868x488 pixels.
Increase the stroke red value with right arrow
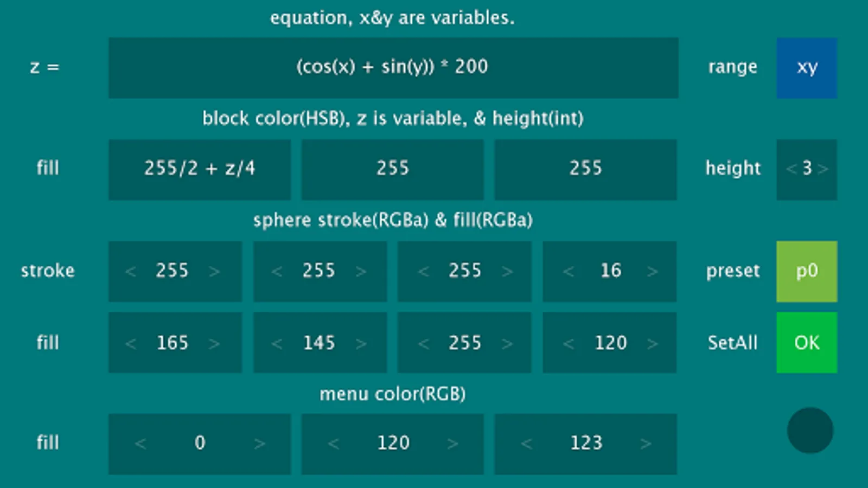[x=214, y=271]
